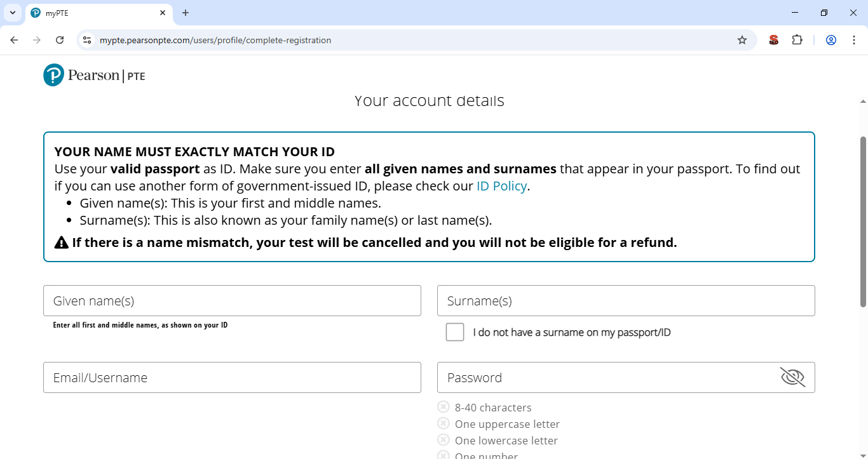Click the red S extension icon

point(773,39)
